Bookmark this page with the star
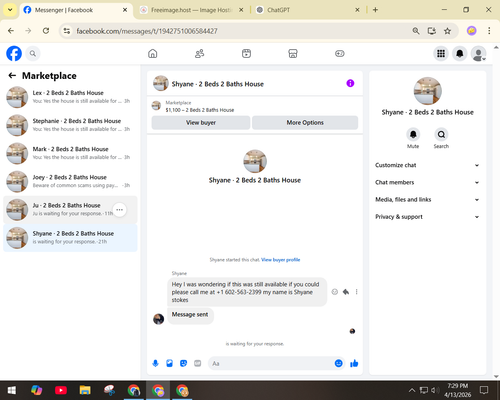This screenshot has width=500, height=400. (x=447, y=31)
